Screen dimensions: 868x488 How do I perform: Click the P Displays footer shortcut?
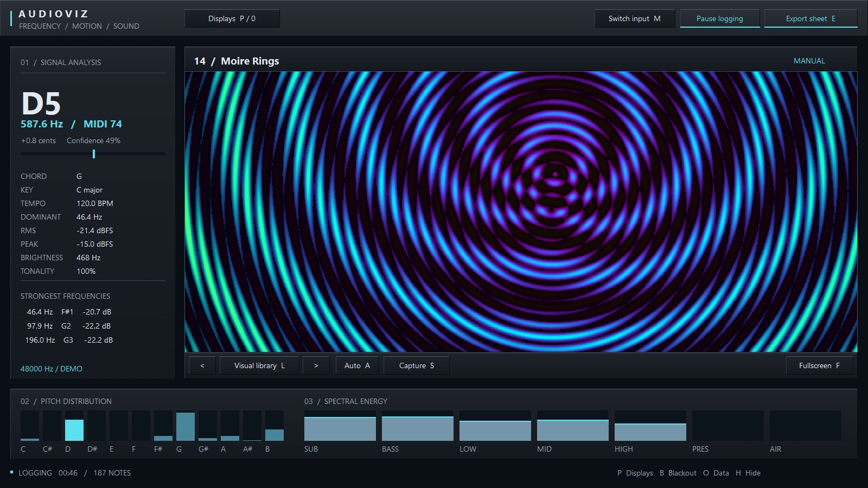[x=635, y=473]
